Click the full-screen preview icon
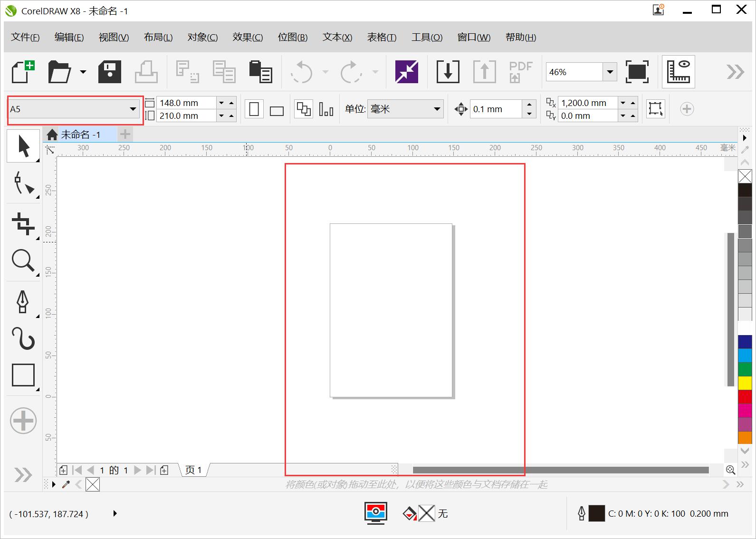Screen dimensions: 756x539 point(637,72)
